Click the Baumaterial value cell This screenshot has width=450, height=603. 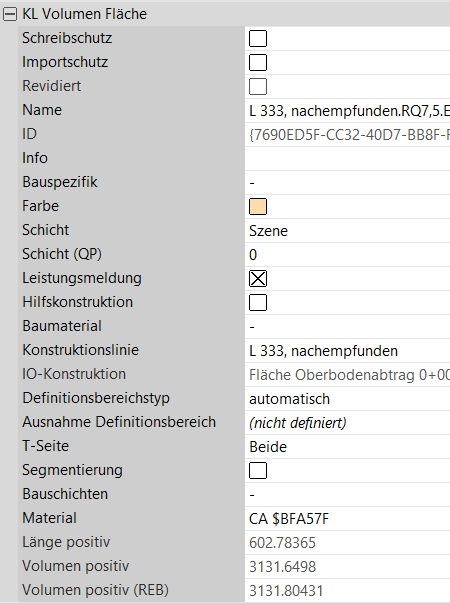348,326
